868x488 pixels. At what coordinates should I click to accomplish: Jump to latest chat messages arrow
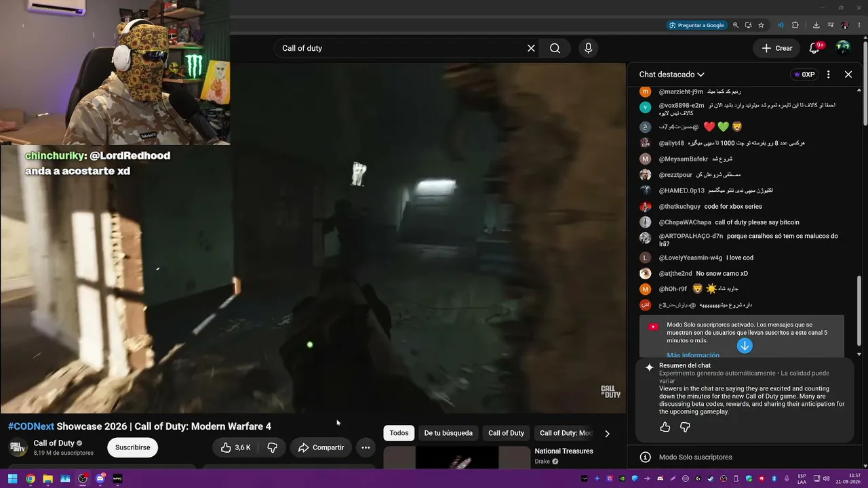pyautogui.click(x=745, y=346)
